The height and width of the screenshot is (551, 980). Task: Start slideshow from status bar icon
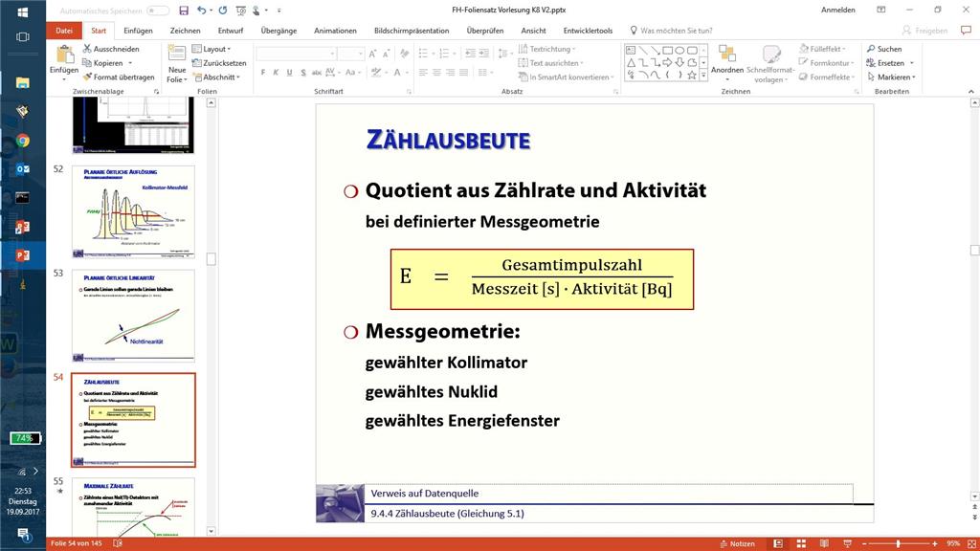848,543
